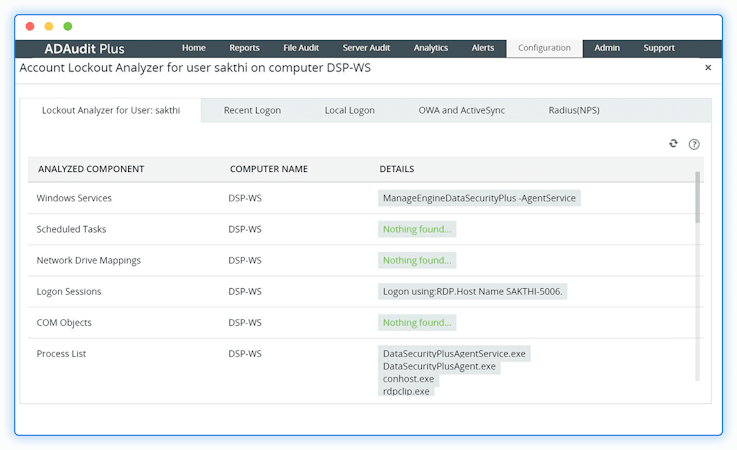Screen dimensions: 737x450
Task: Select the Configuration menu item
Action: tap(544, 48)
